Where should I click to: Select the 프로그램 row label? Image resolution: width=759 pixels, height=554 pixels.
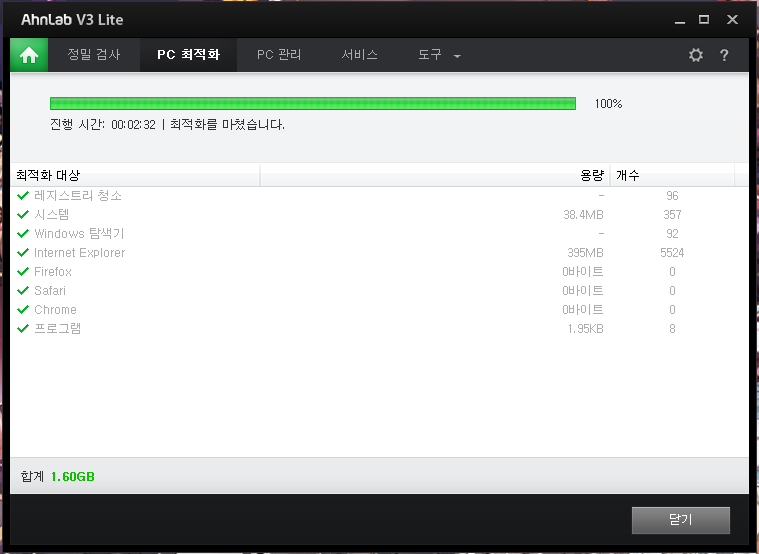click(x=58, y=328)
